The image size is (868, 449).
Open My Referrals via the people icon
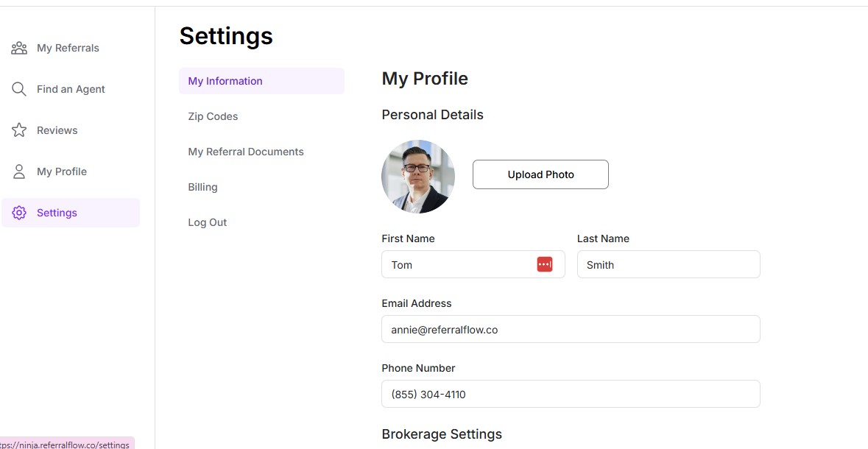19,47
